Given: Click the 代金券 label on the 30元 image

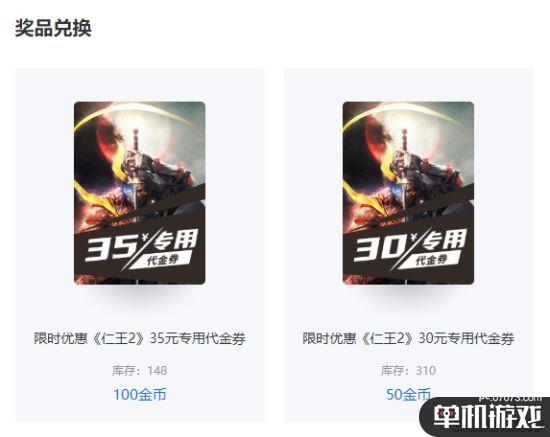Looking at the screenshot, I should (431, 260).
